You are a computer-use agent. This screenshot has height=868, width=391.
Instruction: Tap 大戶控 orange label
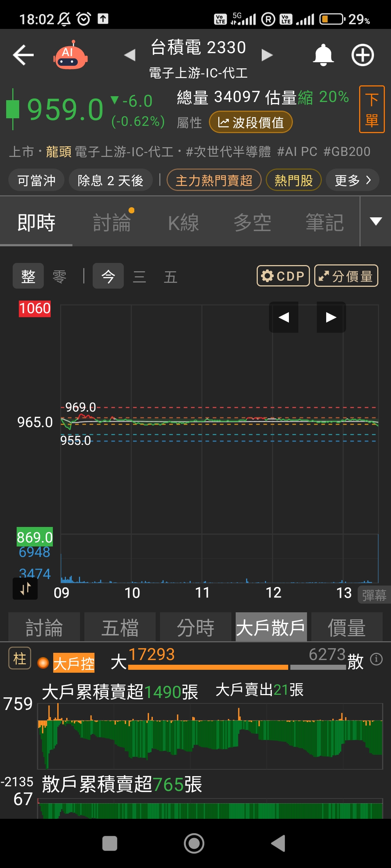coord(74,663)
